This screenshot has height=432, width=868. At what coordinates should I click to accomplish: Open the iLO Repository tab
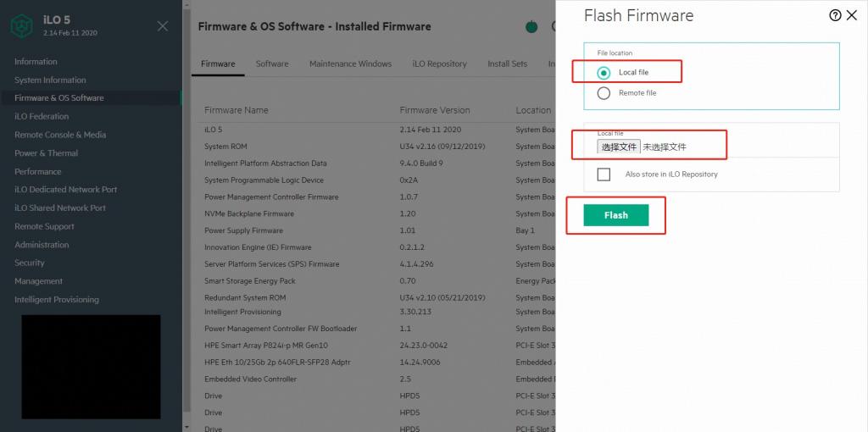439,64
